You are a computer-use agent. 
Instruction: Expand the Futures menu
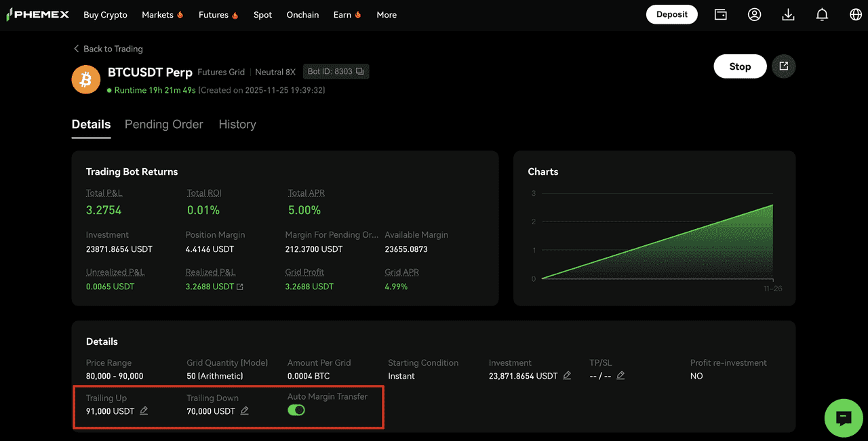click(218, 15)
